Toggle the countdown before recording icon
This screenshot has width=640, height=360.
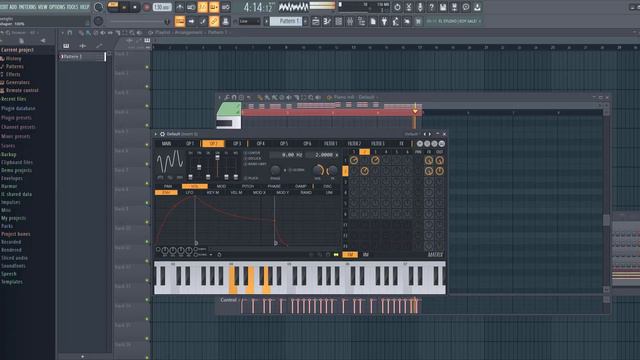[x=202, y=7]
